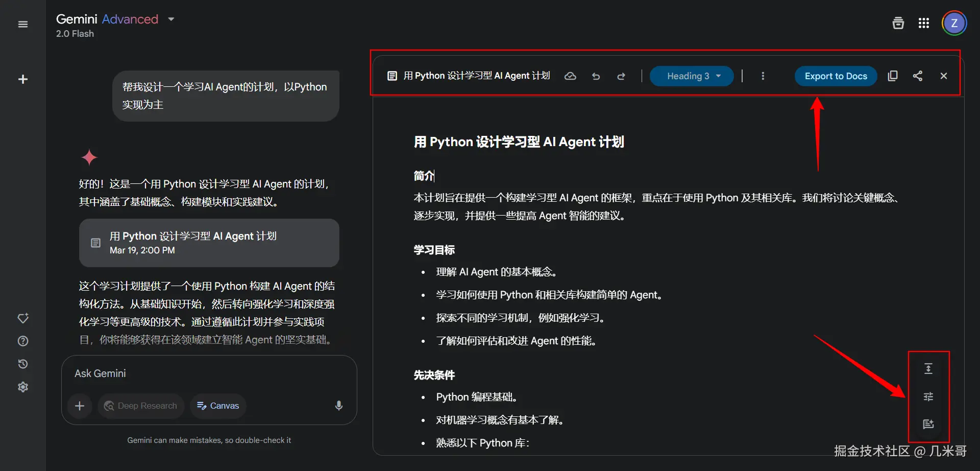Click Export to Docs button
Image resolution: width=980 pixels, height=471 pixels.
point(836,76)
